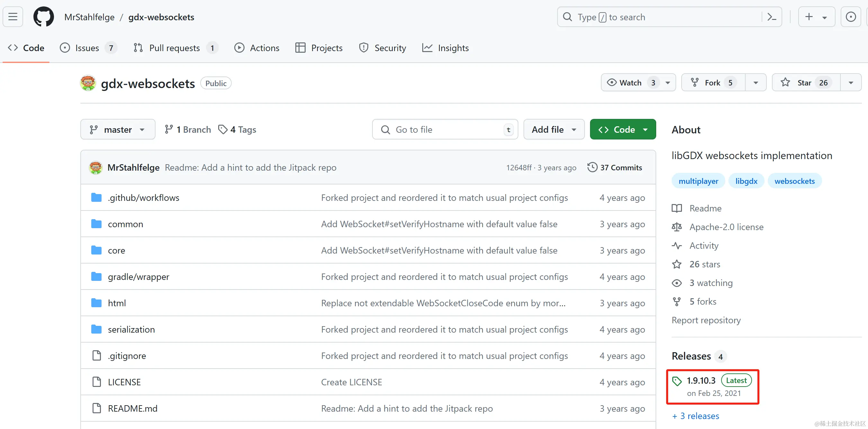
Task: Switch to the Code tab
Action: point(26,48)
